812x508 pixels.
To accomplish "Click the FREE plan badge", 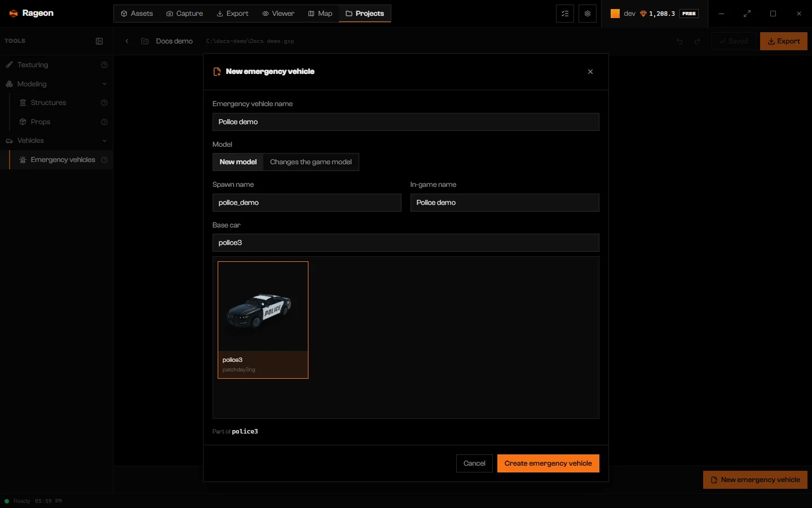I will tap(689, 14).
